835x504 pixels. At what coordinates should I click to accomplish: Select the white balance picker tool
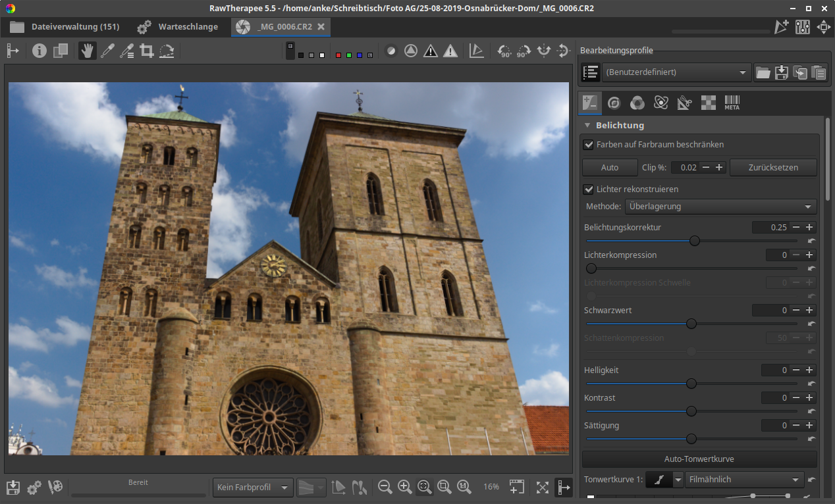pyautogui.click(x=107, y=51)
